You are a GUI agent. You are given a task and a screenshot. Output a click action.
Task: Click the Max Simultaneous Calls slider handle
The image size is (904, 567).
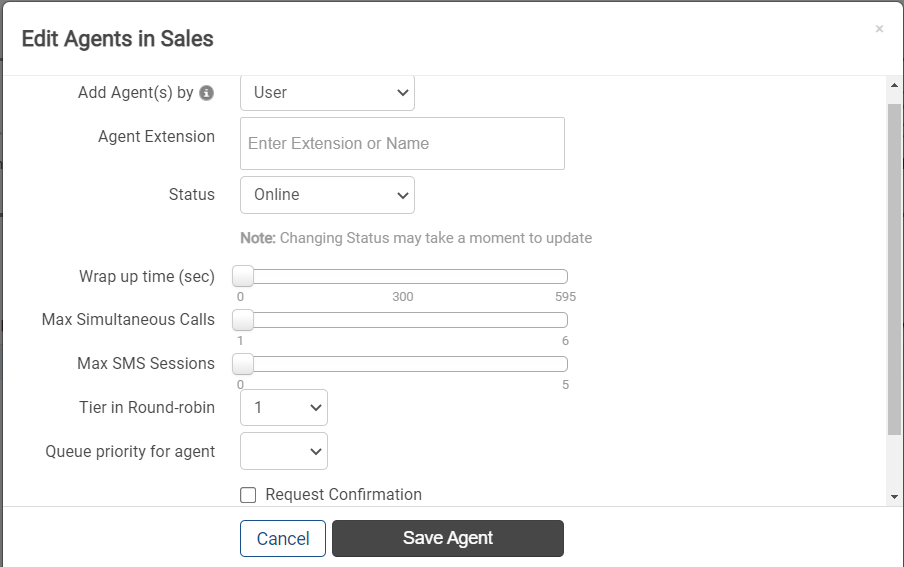(x=243, y=320)
